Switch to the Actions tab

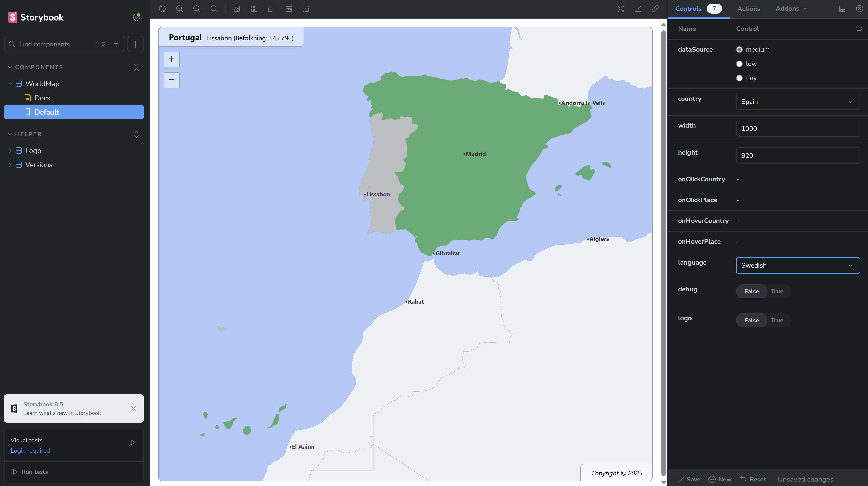coord(748,9)
